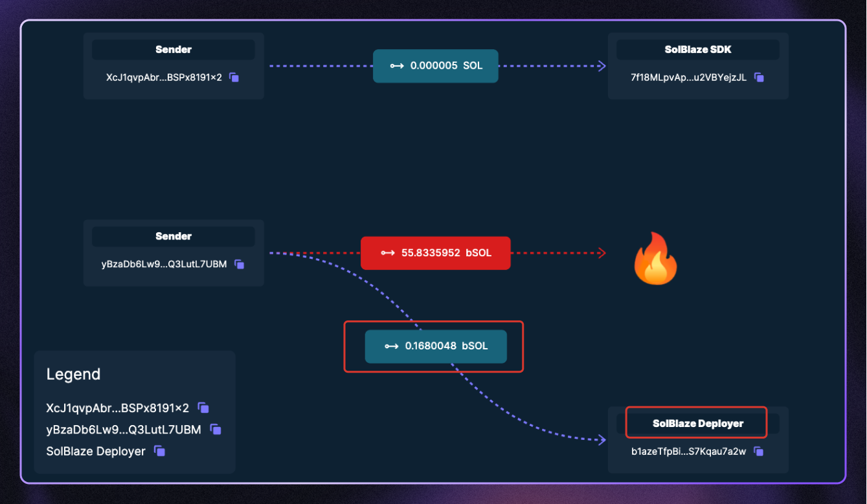The image size is (867, 504).
Task: Select the red 55.8335952 bSOL burn pill
Action: tap(436, 253)
